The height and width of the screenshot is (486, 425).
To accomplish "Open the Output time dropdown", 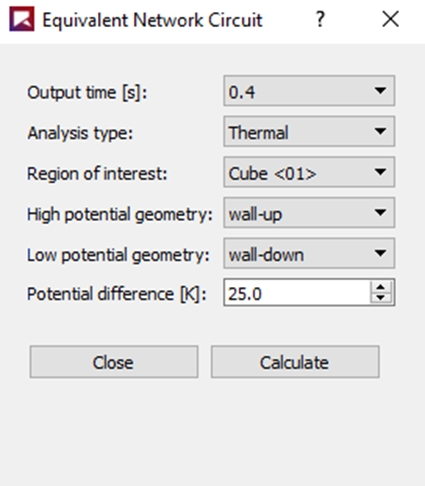I will (x=309, y=91).
